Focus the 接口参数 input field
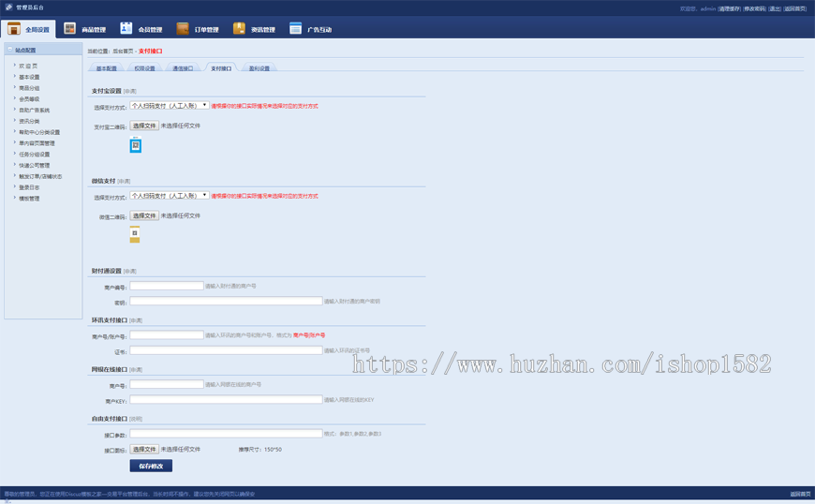This screenshot has height=504, width=815. (226, 434)
